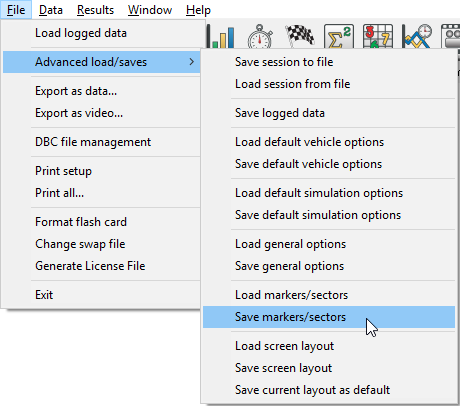Open the Data menu
This screenshot has width=460, height=406.
[x=51, y=10]
